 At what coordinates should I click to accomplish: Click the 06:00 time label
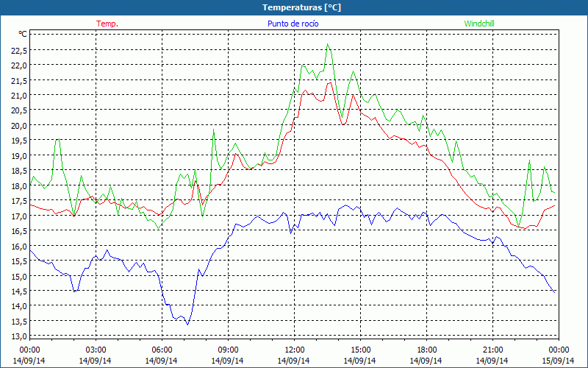coord(162,350)
